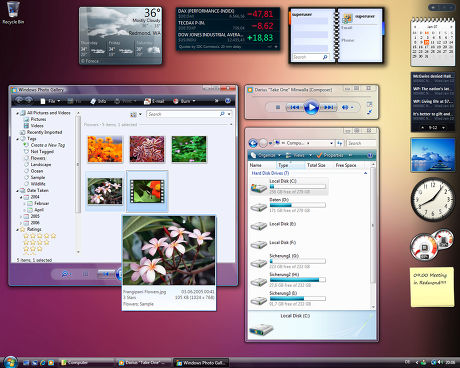Collapse the Date Taken tree node

point(17,190)
